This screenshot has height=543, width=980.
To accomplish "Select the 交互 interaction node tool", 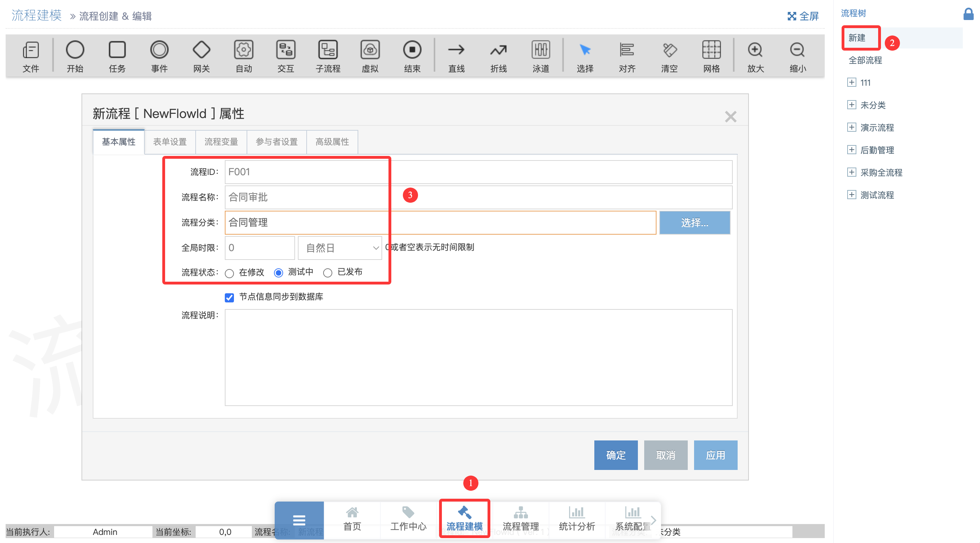I will click(x=286, y=57).
